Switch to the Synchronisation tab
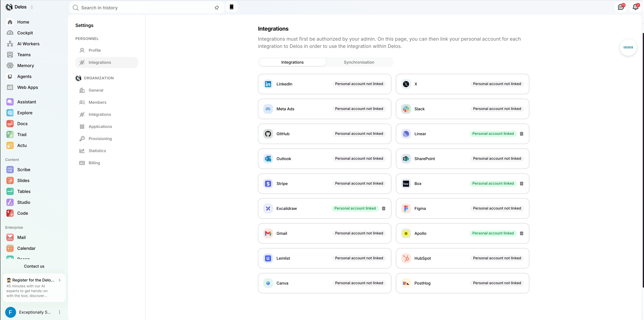Viewport: 644px width, 320px height. pos(359,62)
